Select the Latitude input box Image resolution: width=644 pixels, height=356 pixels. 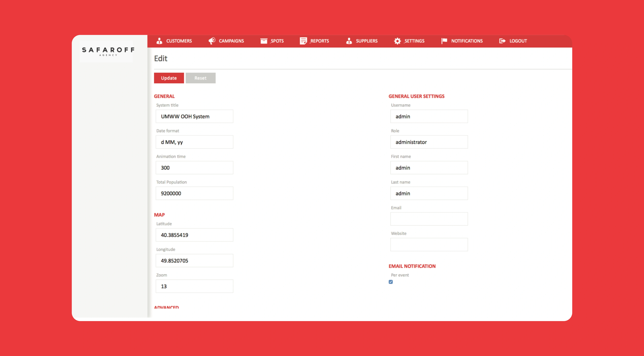(x=194, y=235)
